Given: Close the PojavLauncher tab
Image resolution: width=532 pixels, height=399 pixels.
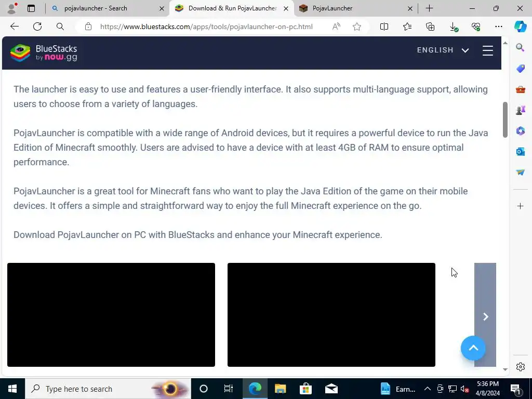Looking at the screenshot, I should (x=410, y=8).
